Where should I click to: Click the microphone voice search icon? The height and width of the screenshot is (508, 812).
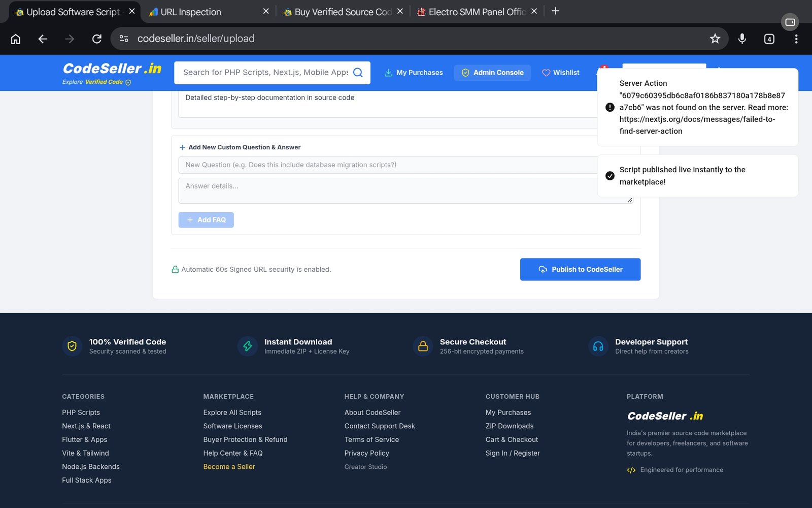pyautogui.click(x=742, y=39)
